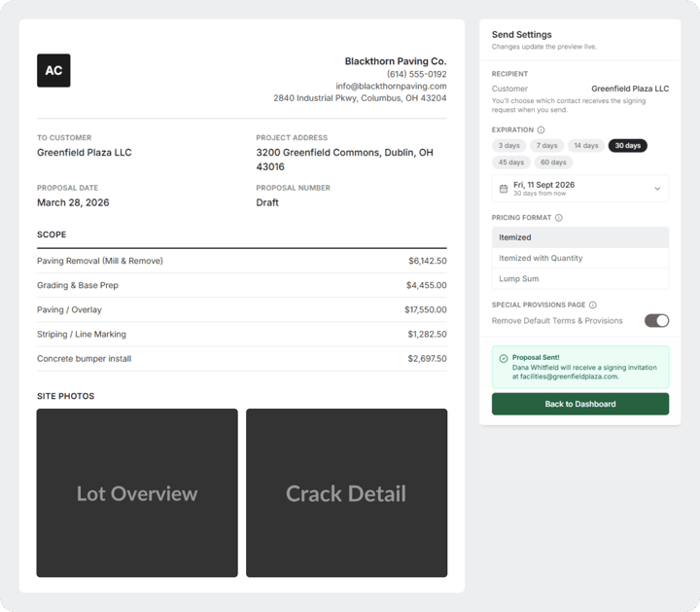Click the $1,282.50 amount
Image resolution: width=700 pixels, height=612 pixels.
pos(427,334)
